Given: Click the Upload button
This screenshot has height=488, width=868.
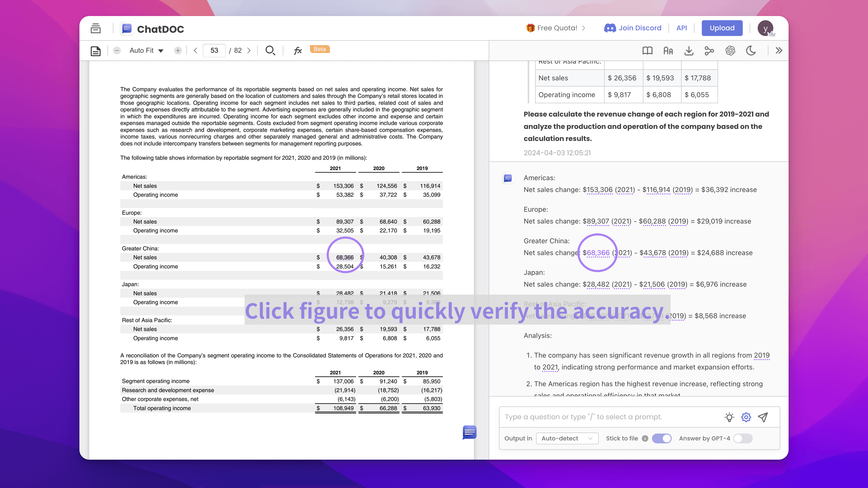Looking at the screenshot, I should (722, 28).
